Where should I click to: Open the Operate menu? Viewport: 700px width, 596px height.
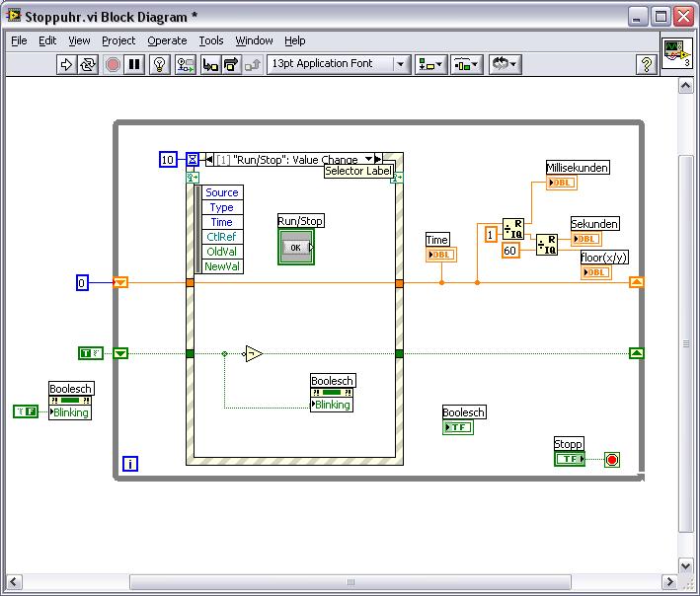coord(167,40)
